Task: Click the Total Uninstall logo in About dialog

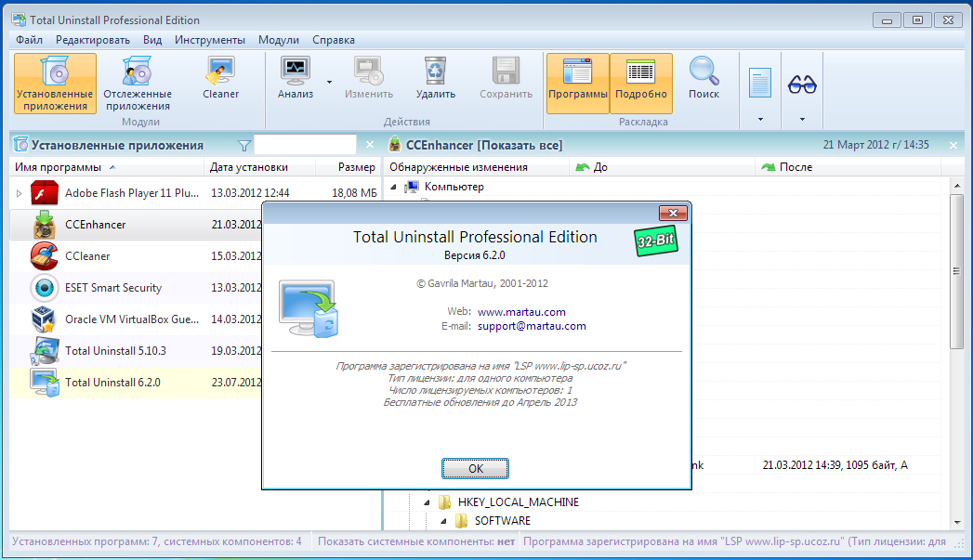Action: [x=309, y=309]
